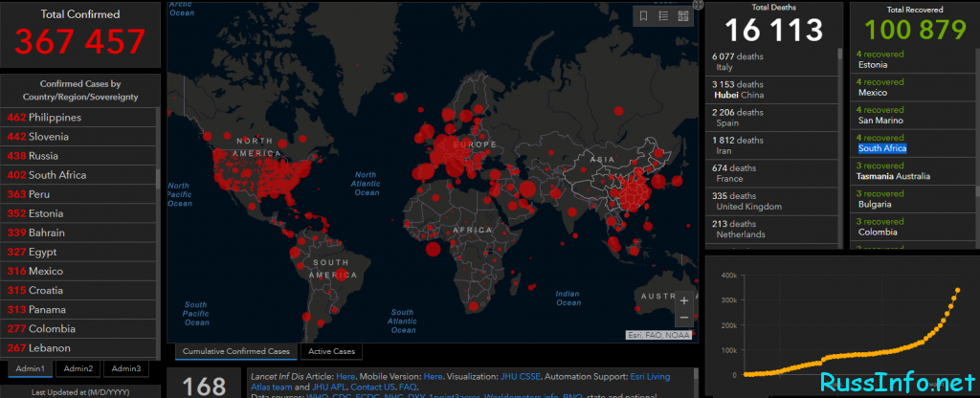Open the JHU CSSE link
Image resolution: width=980 pixels, height=398 pixels.
point(522,377)
